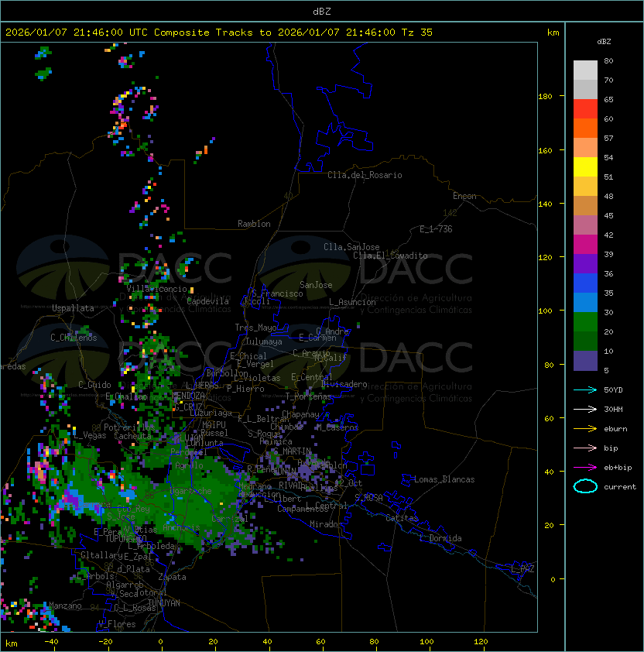Select the 'Tres_Mayo' map label
This screenshot has width=644, height=652.
pos(255,328)
